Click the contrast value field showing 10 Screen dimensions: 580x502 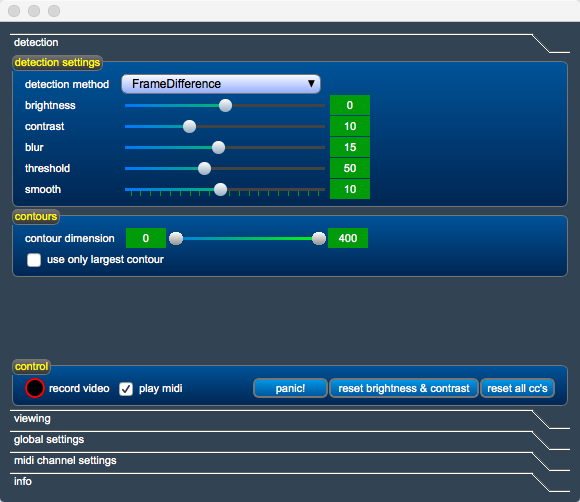350,126
